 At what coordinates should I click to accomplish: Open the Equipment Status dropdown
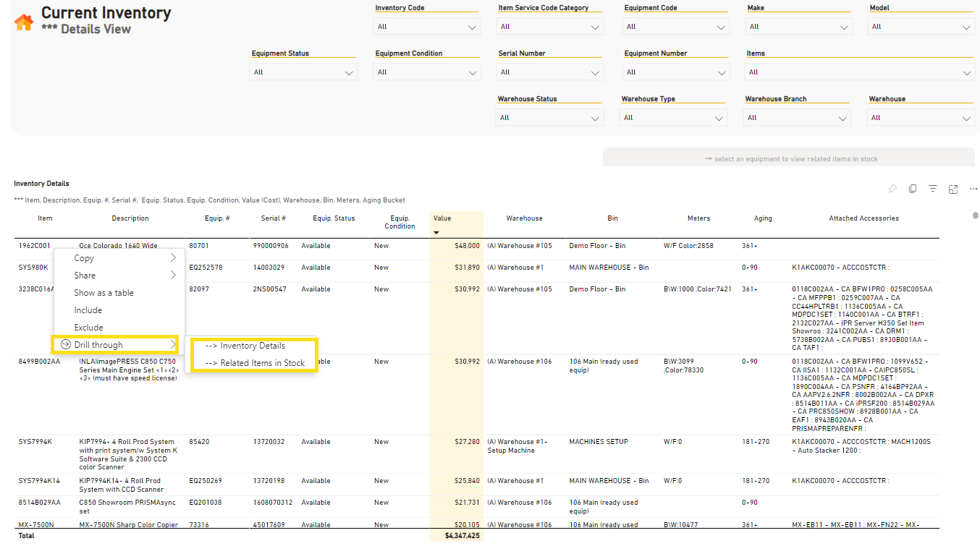tap(303, 72)
